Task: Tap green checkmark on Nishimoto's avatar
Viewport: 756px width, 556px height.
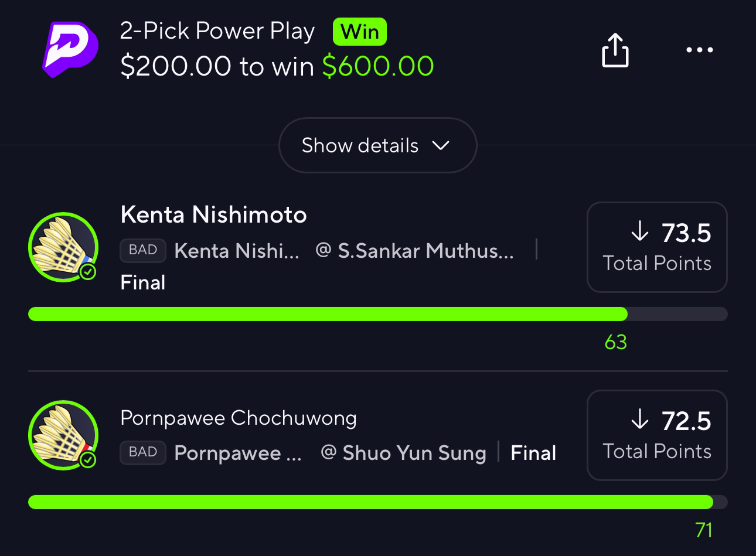Action: (88, 272)
